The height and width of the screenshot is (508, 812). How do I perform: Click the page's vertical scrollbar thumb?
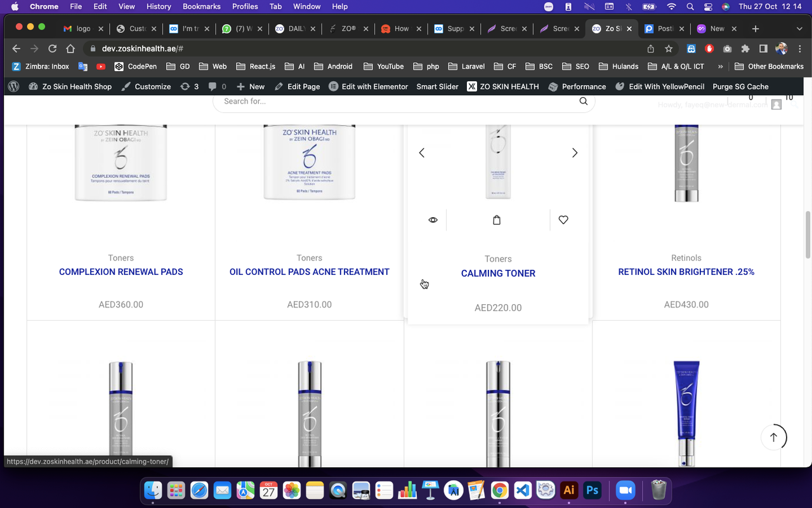click(x=808, y=235)
